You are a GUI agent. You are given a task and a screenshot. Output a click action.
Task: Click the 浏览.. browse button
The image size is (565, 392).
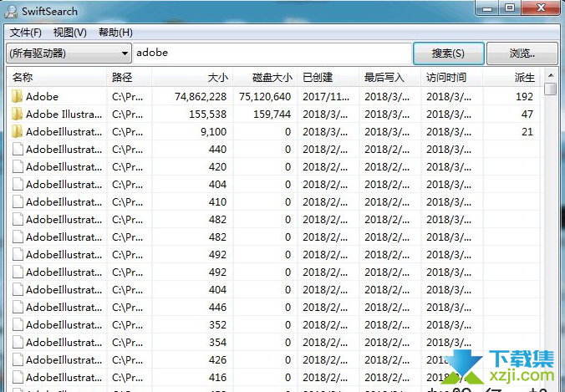522,53
